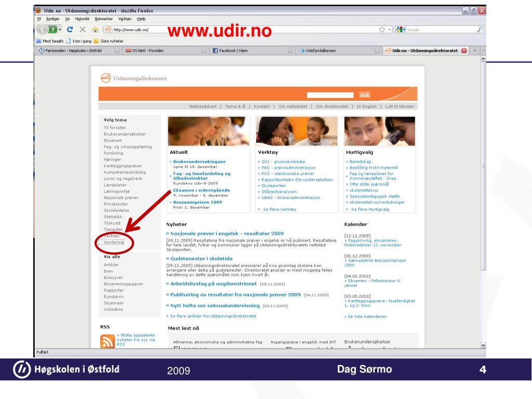The width and height of the screenshot is (532, 399).
Task: Click the site search text field
Action: click(x=330, y=95)
